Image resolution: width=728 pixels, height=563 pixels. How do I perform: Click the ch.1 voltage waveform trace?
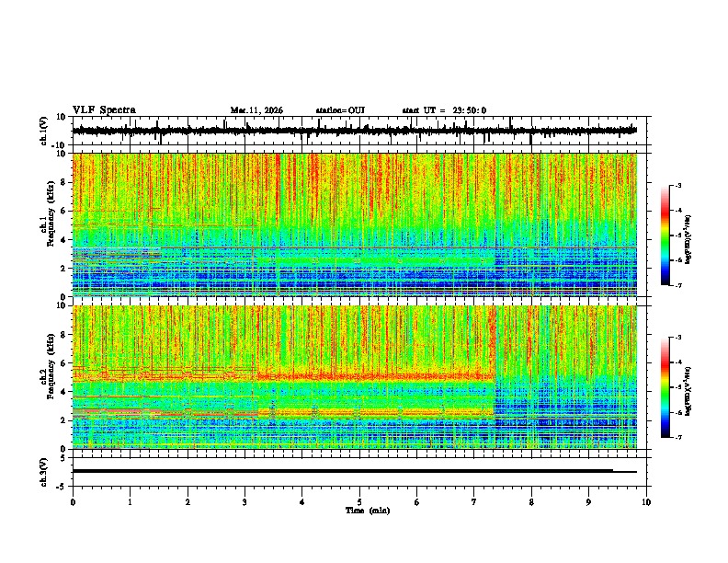click(x=355, y=131)
